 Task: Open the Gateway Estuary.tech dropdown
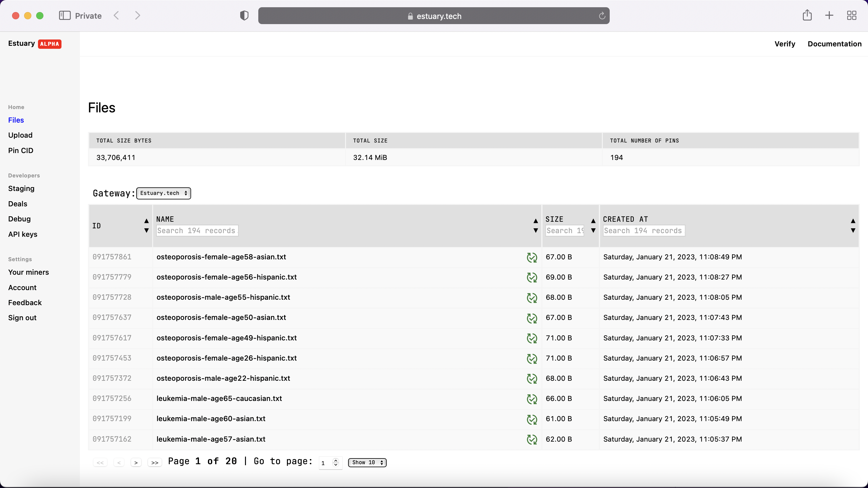pos(164,193)
